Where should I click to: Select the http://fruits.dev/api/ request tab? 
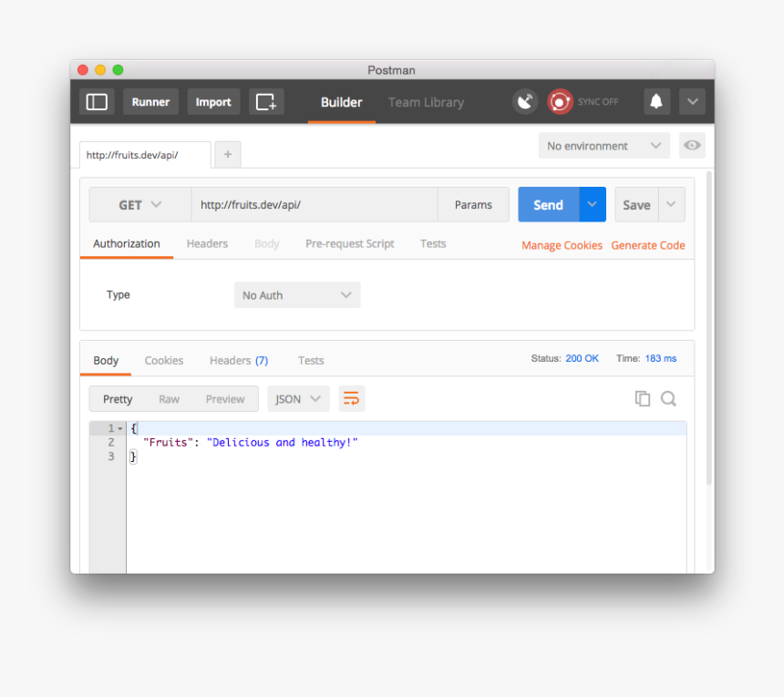pyautogui.click(x=145, y=155)
